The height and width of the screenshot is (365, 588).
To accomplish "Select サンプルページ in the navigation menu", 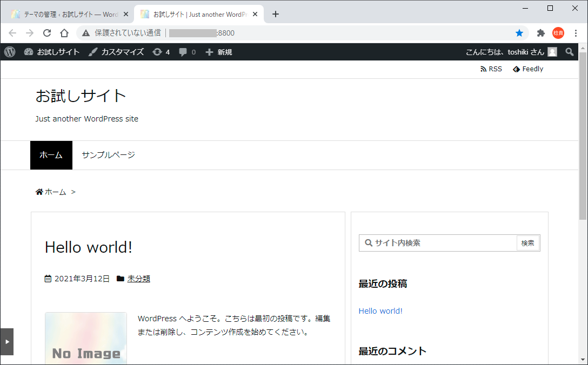I will click(x=107, y=155).
